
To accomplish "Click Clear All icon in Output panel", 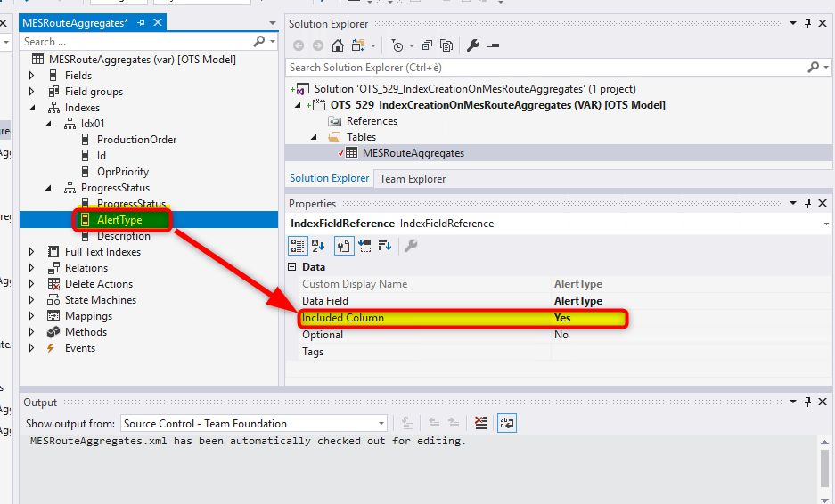I will [x=480, y=424].
